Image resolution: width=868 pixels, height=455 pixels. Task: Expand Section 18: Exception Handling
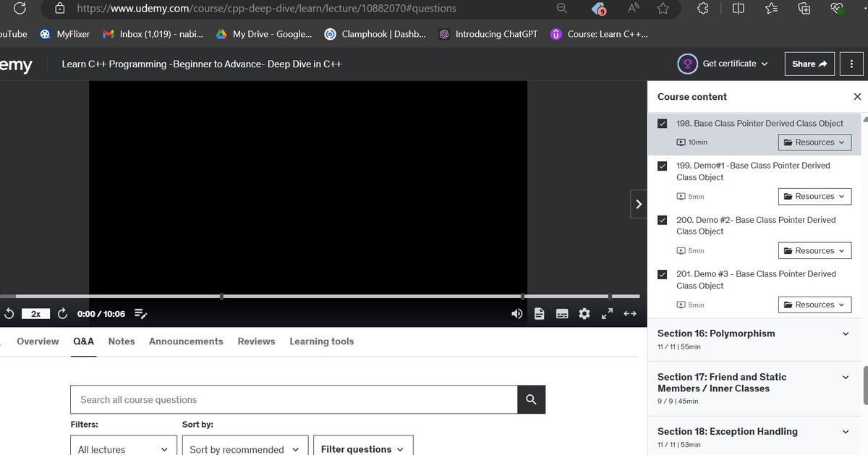(x=754, y=436)
